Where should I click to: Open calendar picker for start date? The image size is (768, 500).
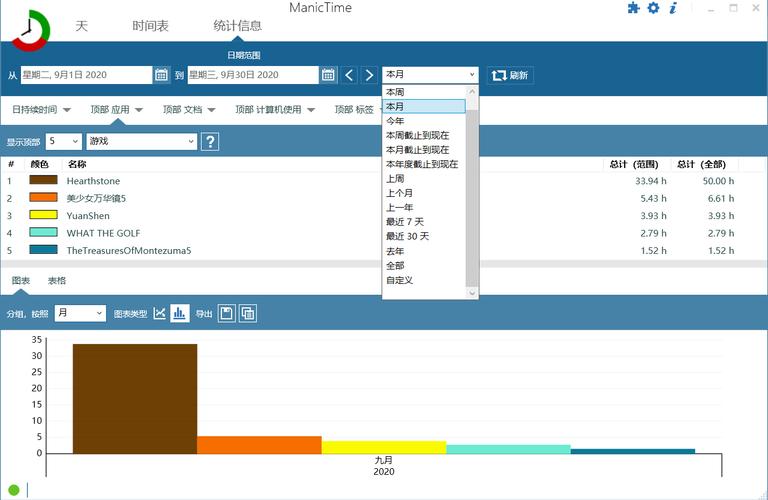coord(161,75)
